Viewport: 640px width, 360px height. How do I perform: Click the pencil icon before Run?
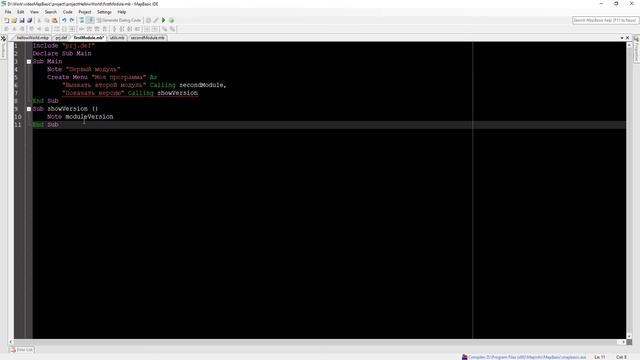click(x=156, y=20)
